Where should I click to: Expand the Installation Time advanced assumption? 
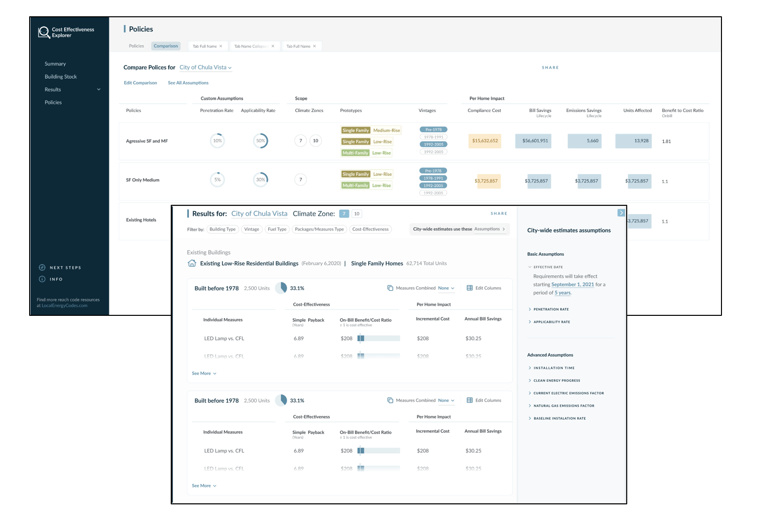click(x=554, y=368)
